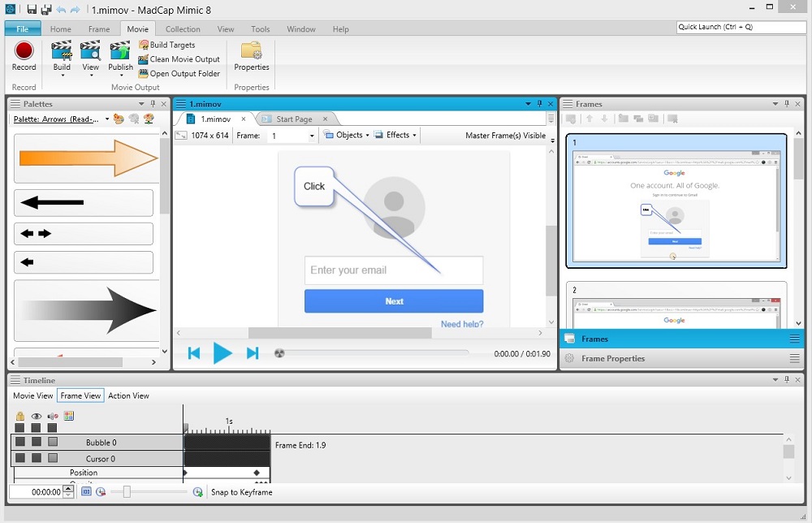Click the View movie icon
The image size is (812, 523).
[90, 50]
